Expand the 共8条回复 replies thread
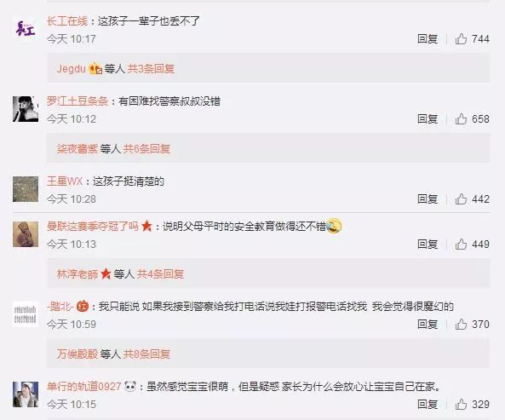505x420 pixels. pos(146,354)
